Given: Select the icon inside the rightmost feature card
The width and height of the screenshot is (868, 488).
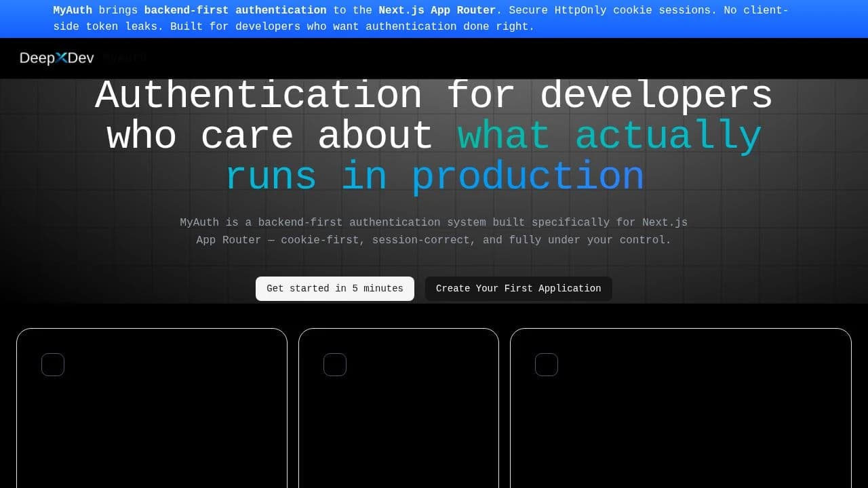Looking at the screenshot, I should point(547,364).
